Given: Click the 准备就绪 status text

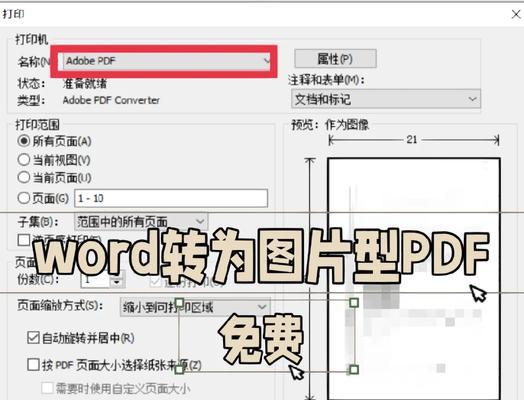Looking at the screenshot, I should point(85,83).
